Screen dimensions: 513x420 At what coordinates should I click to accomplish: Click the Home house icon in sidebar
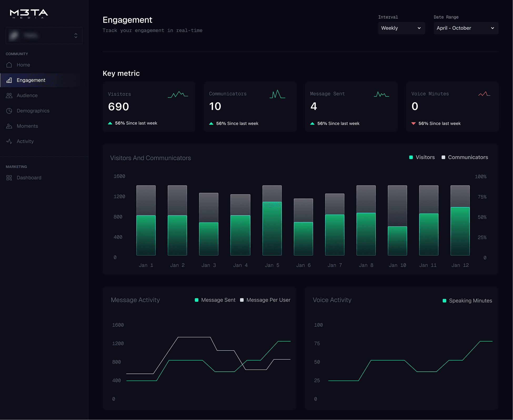pyautogui.click(x=9, y=65)
